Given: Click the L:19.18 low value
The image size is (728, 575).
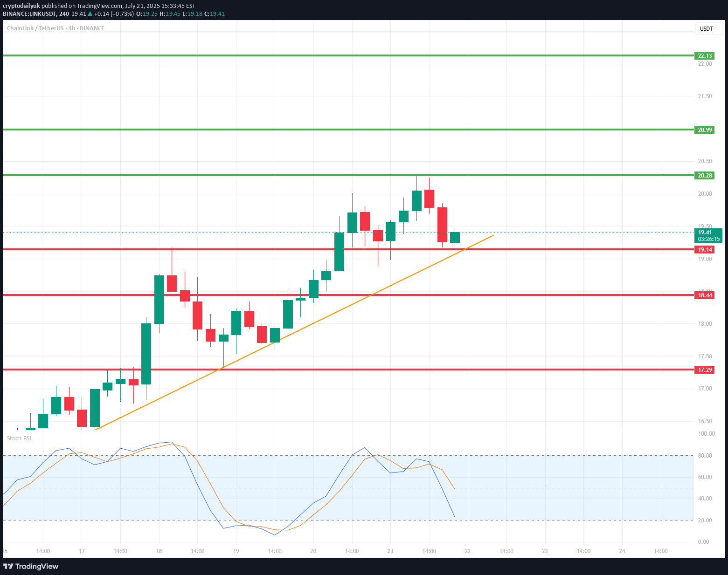Looking at the screenshot, I should 192,14.
